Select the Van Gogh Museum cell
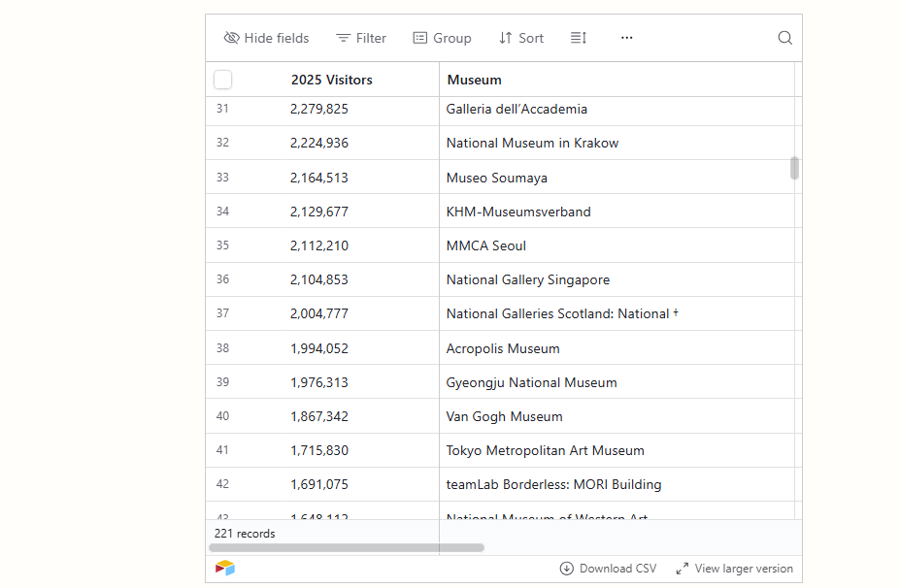The width and height of the screenshot is (900, 588). 505,416
